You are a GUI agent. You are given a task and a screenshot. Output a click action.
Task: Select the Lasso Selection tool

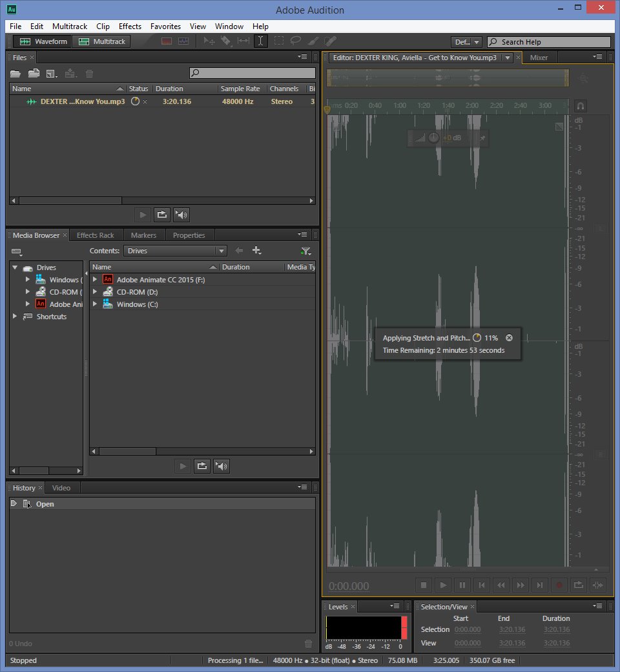point(296,41)
